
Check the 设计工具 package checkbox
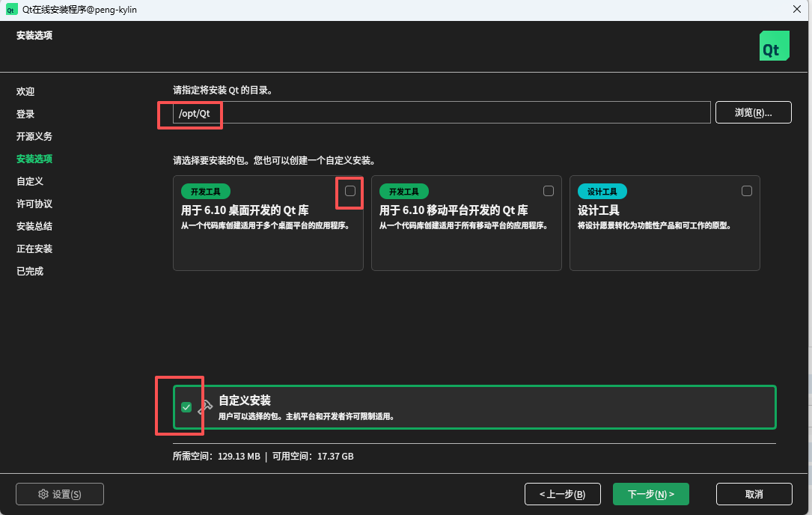[747, 191]
